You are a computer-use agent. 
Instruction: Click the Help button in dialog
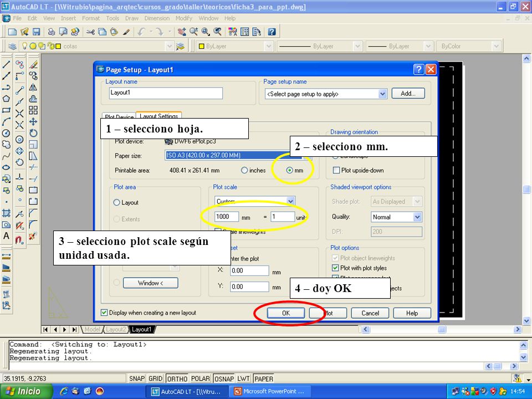(412, 313)
